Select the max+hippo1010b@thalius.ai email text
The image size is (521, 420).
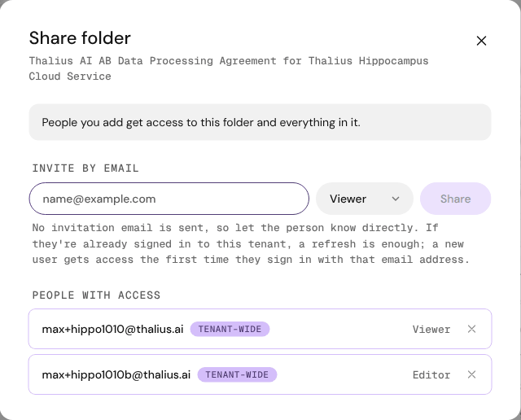116,374
